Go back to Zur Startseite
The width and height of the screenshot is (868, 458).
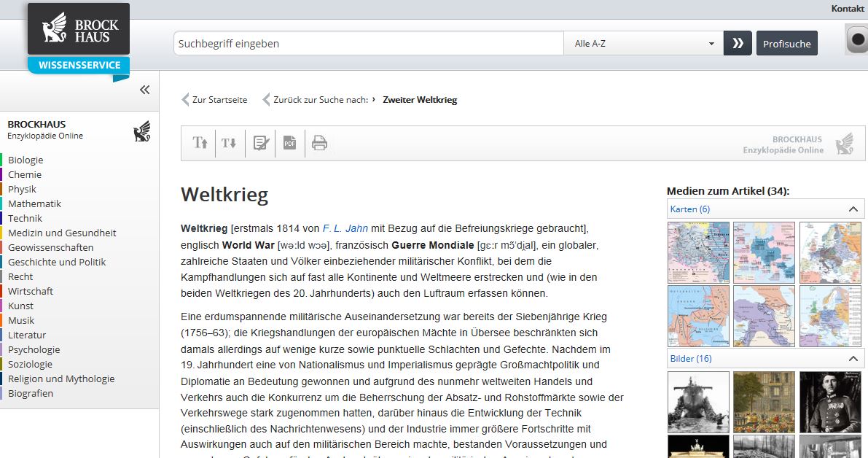219,100
